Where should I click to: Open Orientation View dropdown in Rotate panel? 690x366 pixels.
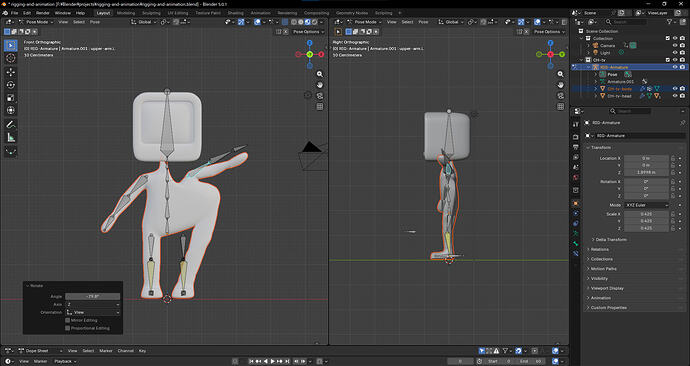click(93, 312)
